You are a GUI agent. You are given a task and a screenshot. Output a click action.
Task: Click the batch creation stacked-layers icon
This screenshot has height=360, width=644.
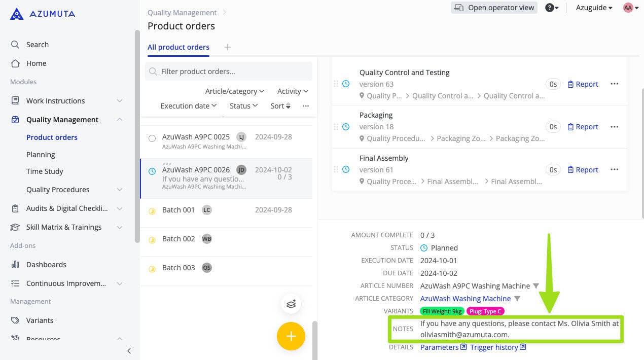coord(291,304)
